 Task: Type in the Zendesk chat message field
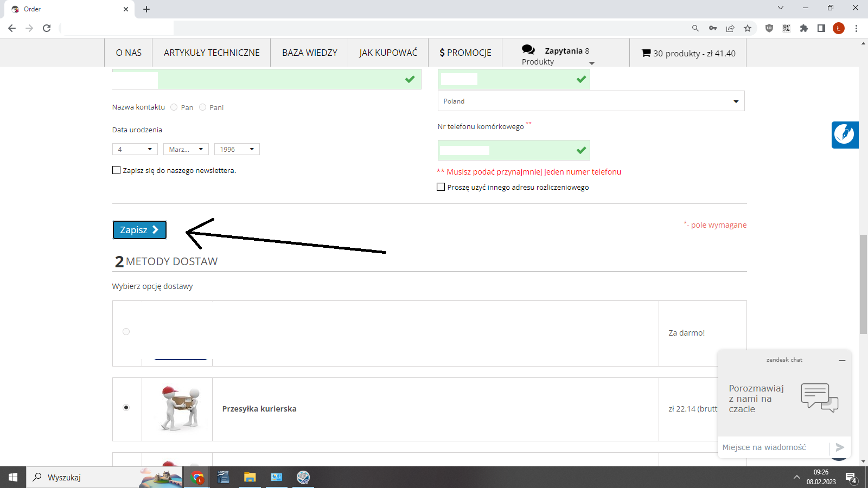[774, 447]
